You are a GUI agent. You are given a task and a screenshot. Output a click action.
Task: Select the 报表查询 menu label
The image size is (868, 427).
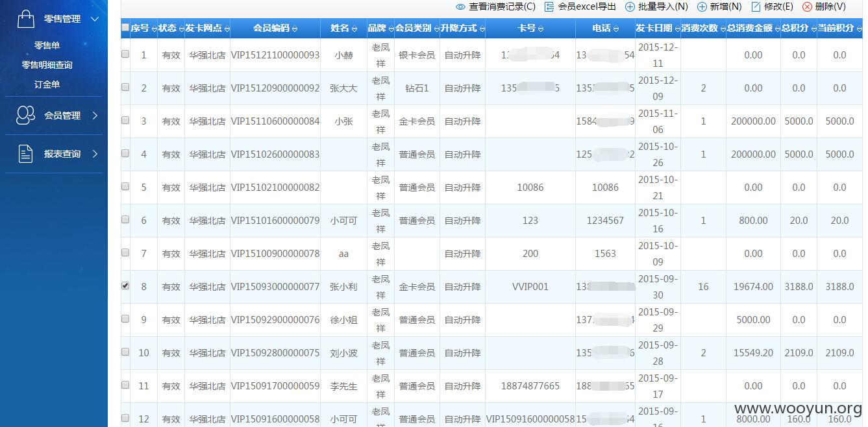(62, 154)
